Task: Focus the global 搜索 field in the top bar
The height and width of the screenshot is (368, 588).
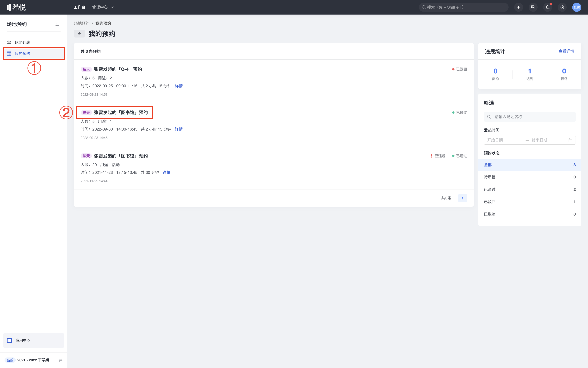Action: (x=463, y=7)
